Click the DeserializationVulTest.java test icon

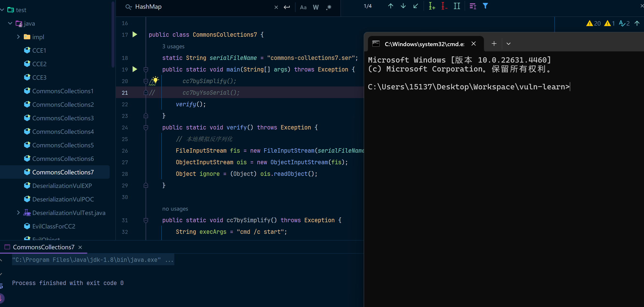pyautogui.click(x=27, y=213)
